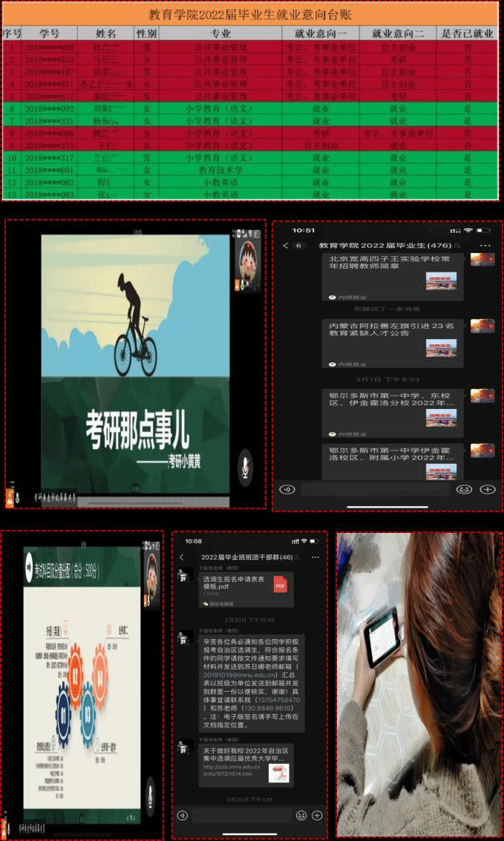Tap the voice input icon in the 教育学院 chat
Viewport: 504px width, 841px height.
click(287, 489)
